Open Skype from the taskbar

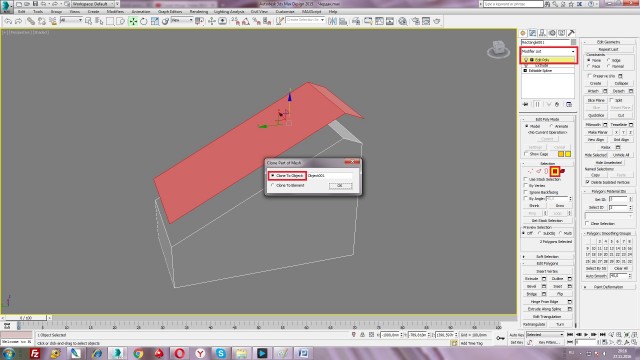[220, 353]
